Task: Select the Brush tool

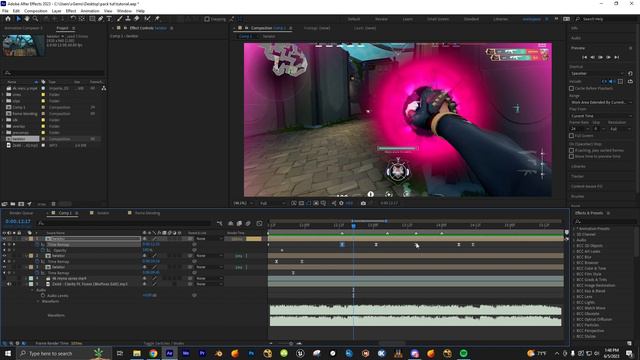Action: 120,19
